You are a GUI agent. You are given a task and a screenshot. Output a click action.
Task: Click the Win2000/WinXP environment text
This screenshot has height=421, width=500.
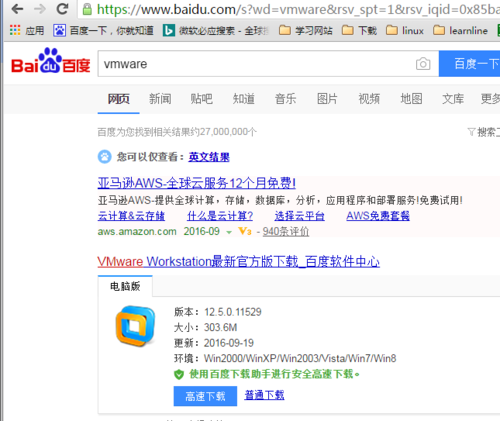tap(300, 359)
